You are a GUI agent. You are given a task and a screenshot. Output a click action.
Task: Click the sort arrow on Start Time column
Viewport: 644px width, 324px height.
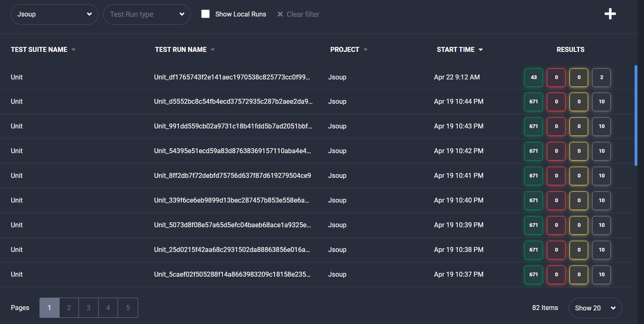(481, 49)
